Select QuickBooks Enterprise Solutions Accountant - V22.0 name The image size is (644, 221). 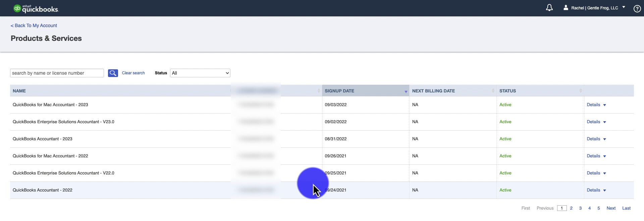[63, 173]
